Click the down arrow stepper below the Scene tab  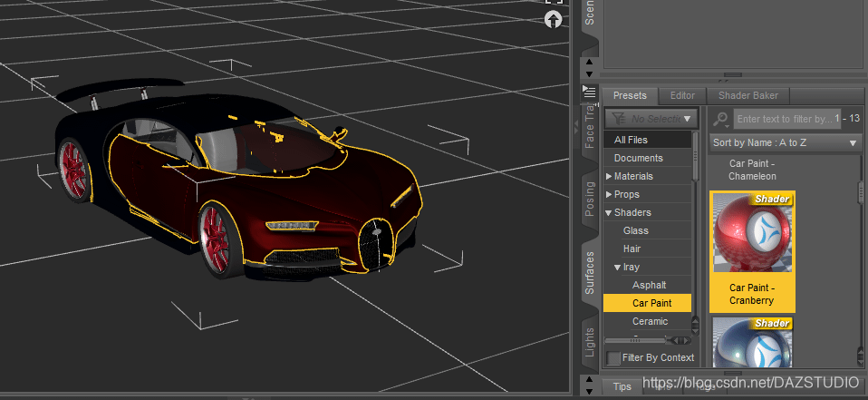589,73
